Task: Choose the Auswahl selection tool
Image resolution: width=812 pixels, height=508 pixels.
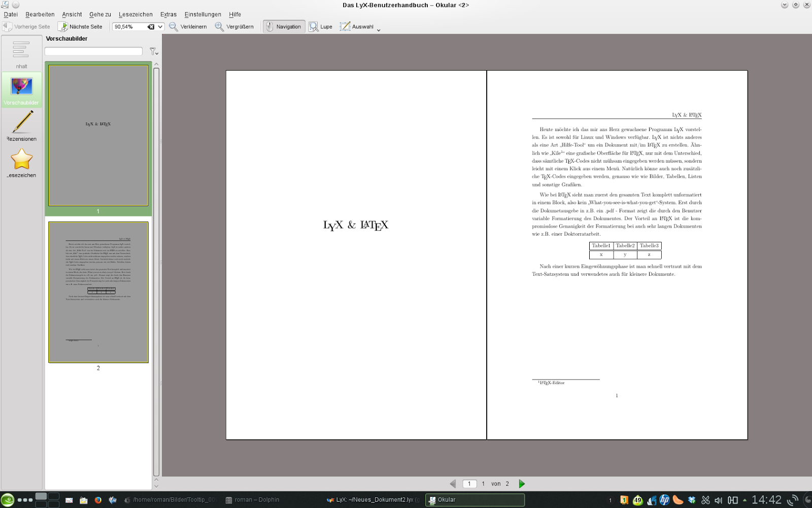Action: click(356, 26)
